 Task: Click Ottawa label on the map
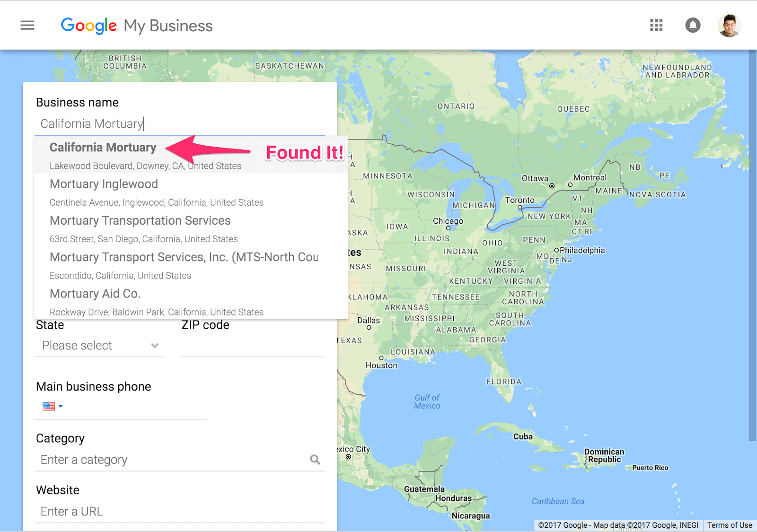(x=535, y=179)
